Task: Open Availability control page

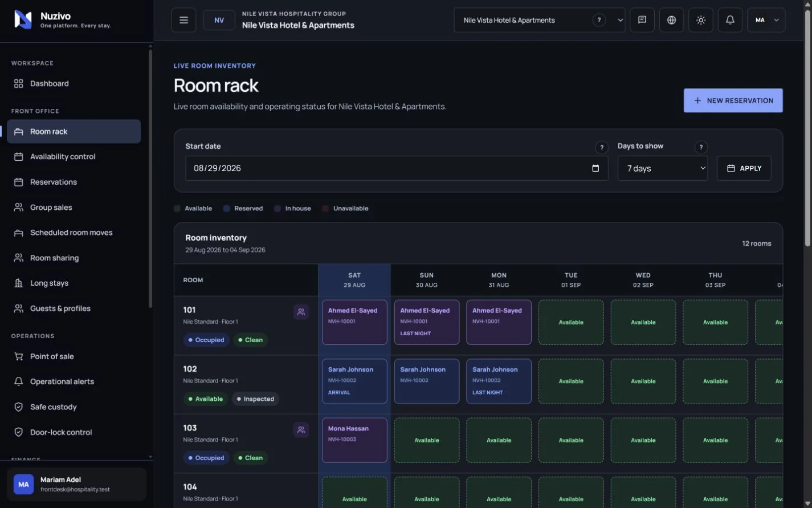Action: click(x=74, y=156)
